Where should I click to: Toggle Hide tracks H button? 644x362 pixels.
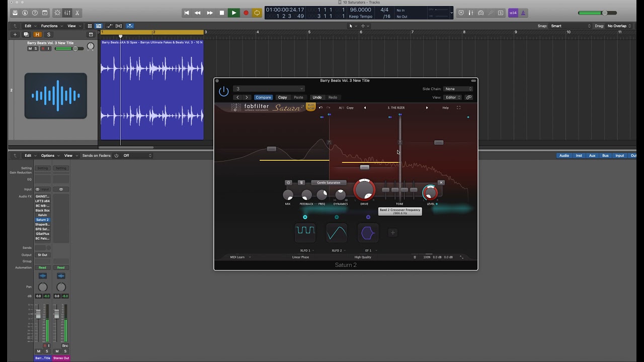click(37, 35)
